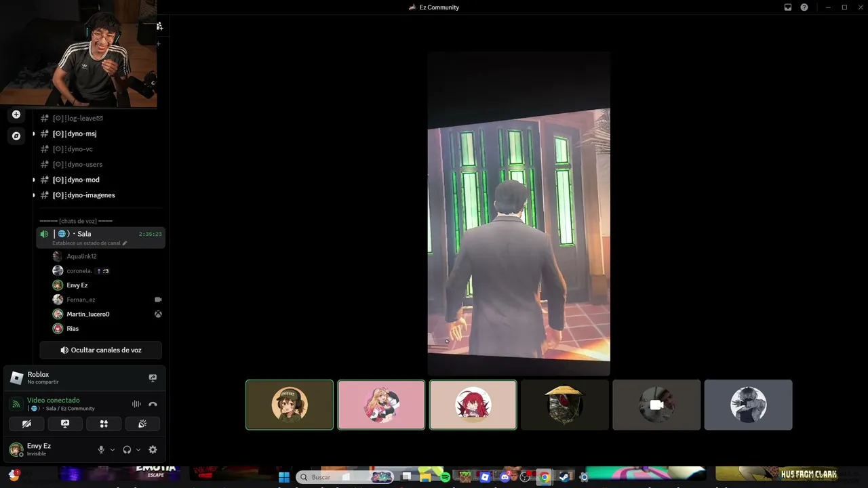The width and height of the screenshot is (868, 488).
Task: Click the share your screen button
Action: coord(65,424)
